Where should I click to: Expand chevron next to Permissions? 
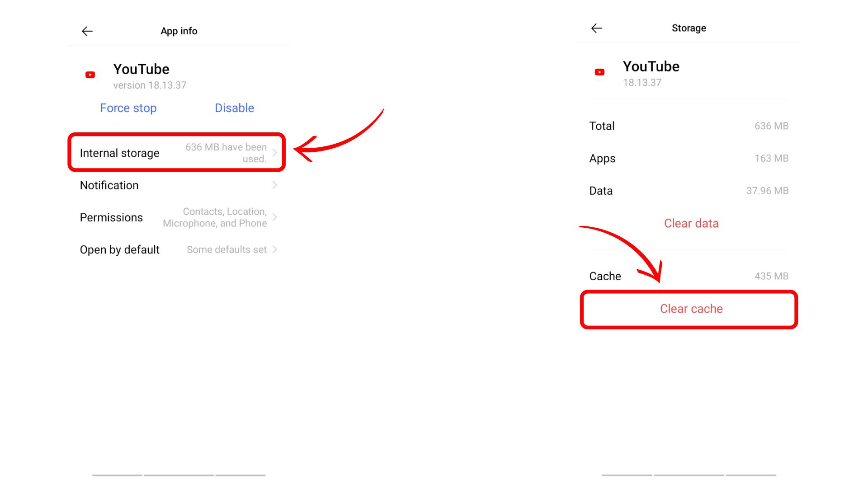[x=274, y=217]
